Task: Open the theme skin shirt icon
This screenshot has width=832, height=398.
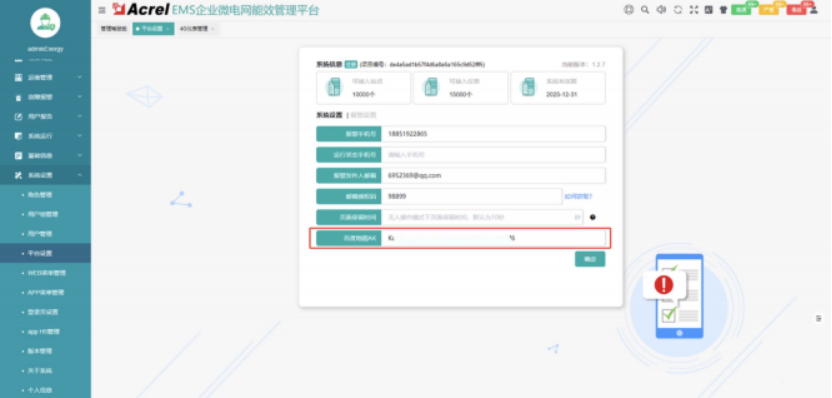Action: pos(723,10)
